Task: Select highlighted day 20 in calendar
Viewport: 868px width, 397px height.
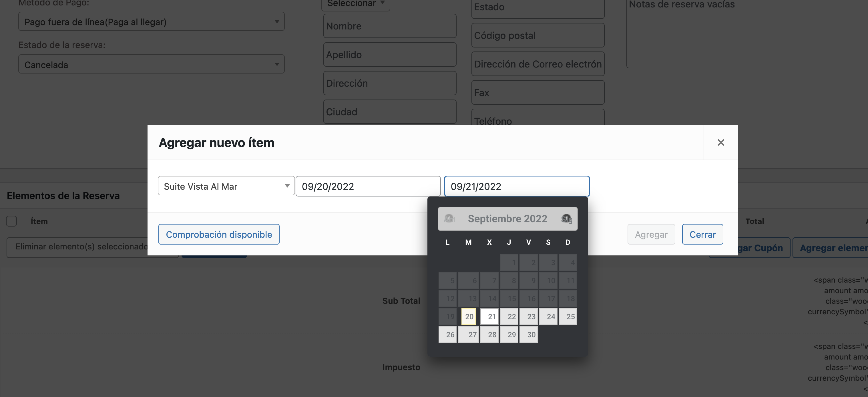Action: [468, 317]
